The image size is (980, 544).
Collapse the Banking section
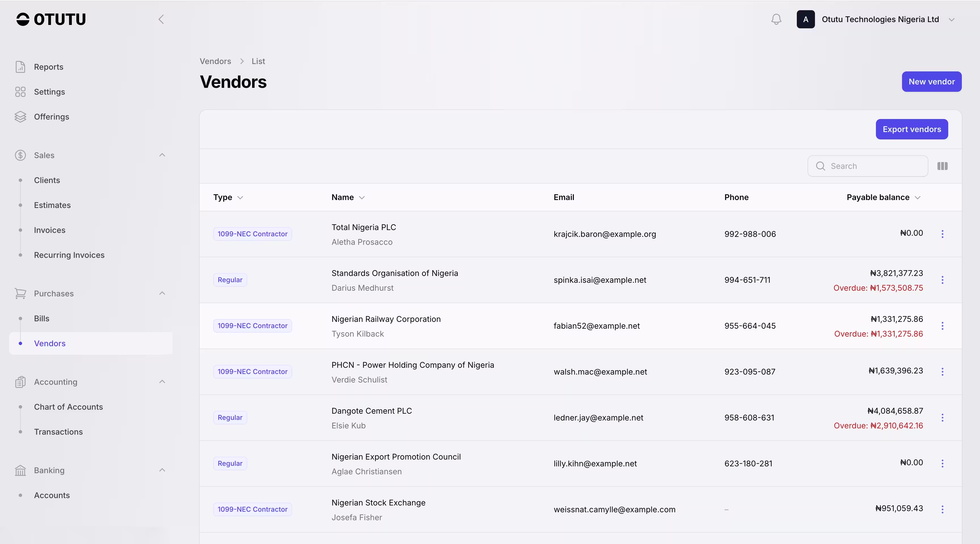click(162, 470)
